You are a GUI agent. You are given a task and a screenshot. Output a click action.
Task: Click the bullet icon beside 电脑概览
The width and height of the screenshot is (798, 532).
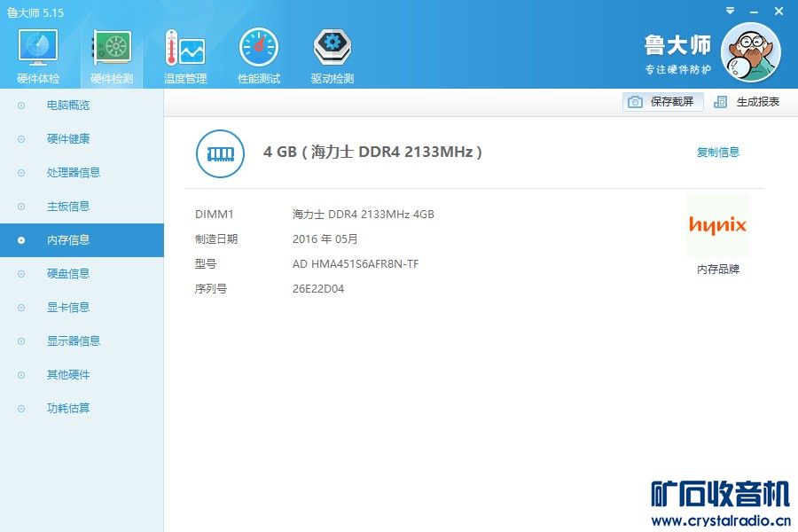21,106
